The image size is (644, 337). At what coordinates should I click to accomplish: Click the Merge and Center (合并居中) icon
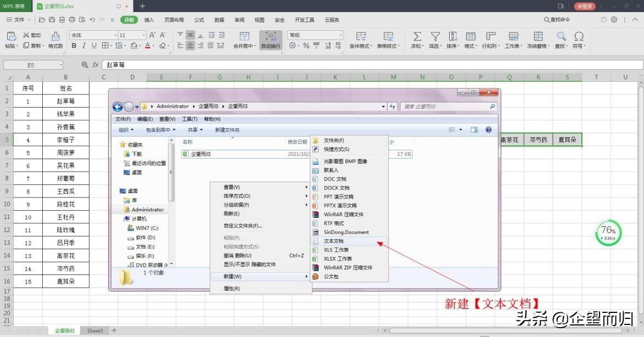244,36
